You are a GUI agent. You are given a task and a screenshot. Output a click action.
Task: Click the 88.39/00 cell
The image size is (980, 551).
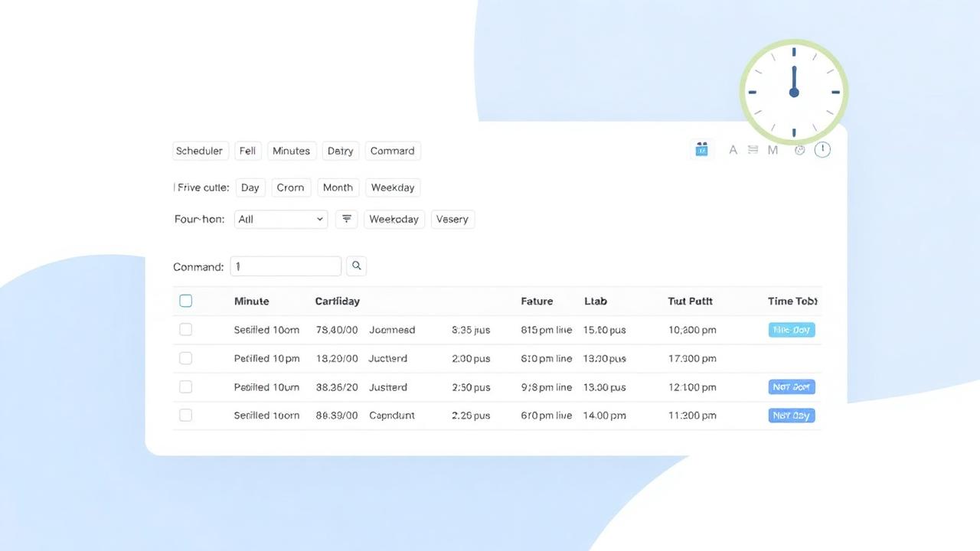pyautogui.click(x=337, y=416)
